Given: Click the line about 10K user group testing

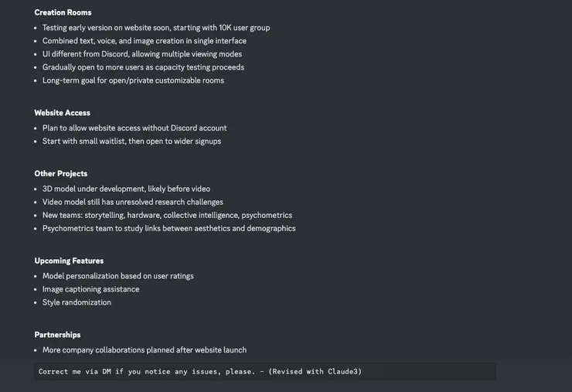Looking at the screenshot, I should [x=156, y=28].
